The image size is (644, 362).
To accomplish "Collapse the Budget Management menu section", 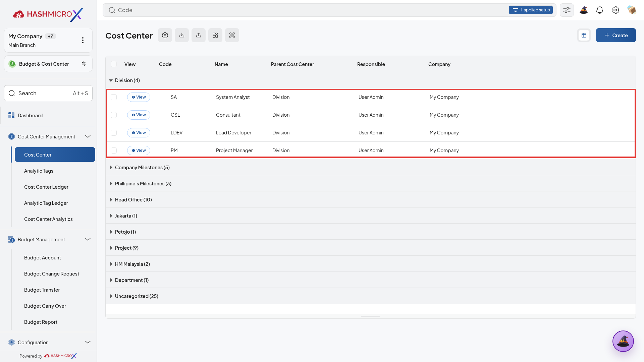I will coord(88,239).
